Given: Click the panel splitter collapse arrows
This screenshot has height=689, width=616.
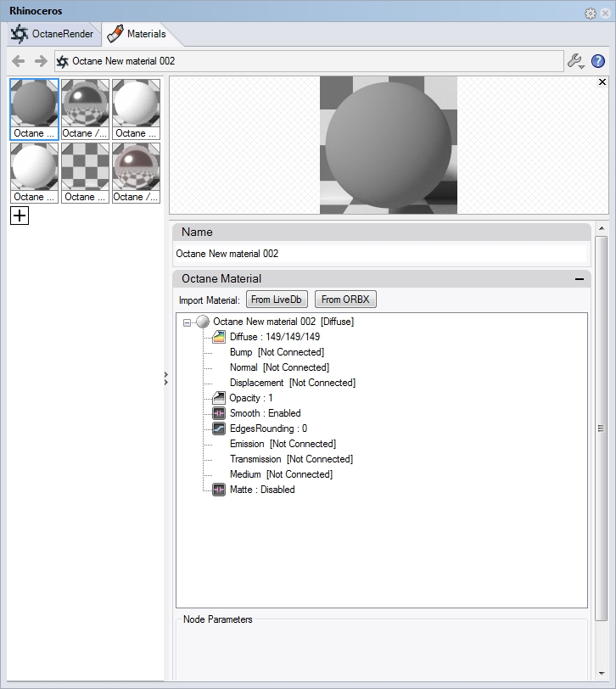Looking at the screenshot, I should (x=166, y=378).
